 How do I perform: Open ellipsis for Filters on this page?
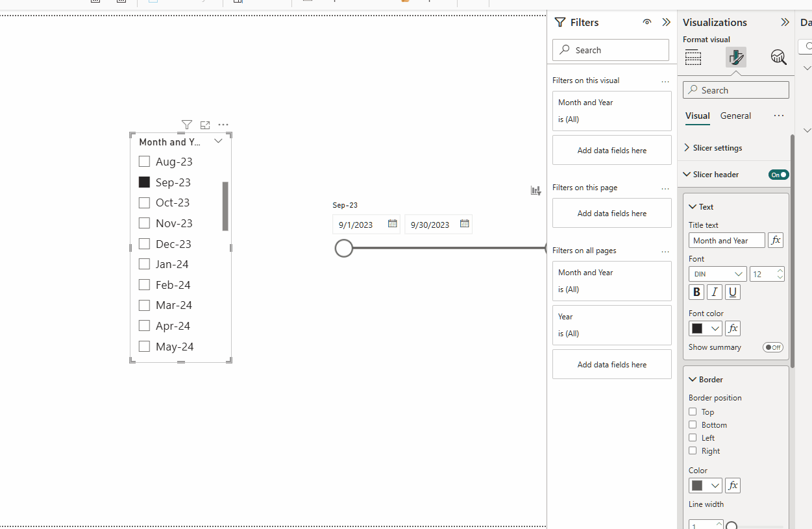pyautogui.click(x=665, y=188)
